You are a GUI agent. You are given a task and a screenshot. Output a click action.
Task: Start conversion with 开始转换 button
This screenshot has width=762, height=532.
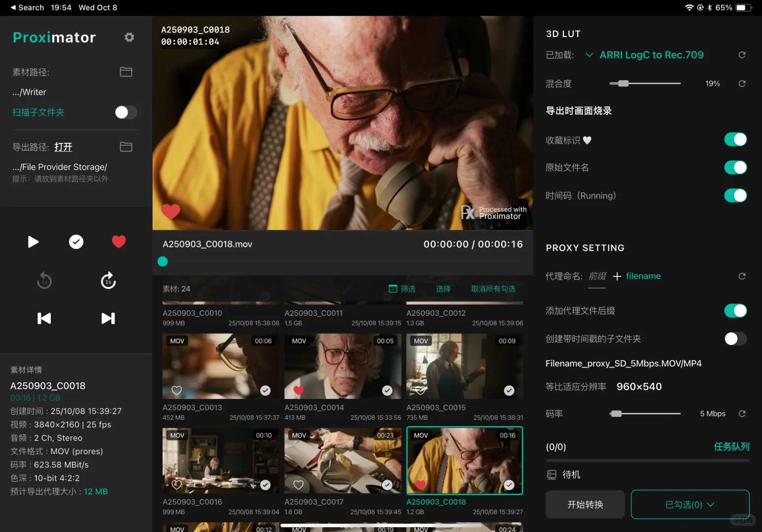[x=585, y=504]
